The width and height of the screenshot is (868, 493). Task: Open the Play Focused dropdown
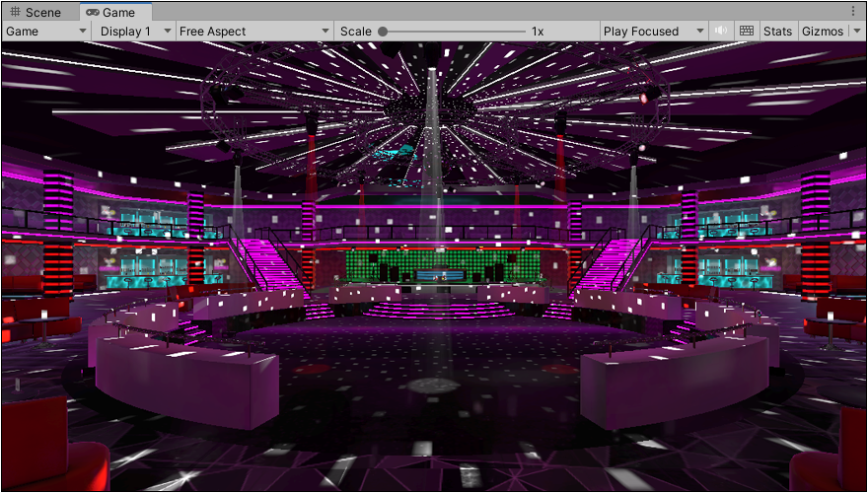pos(653,31)
